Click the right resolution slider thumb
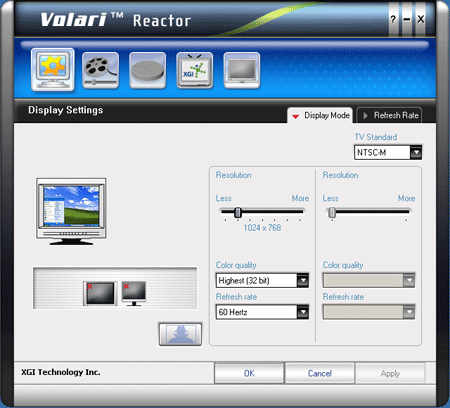This screenshot has width=450, height=408. point(332,212)
